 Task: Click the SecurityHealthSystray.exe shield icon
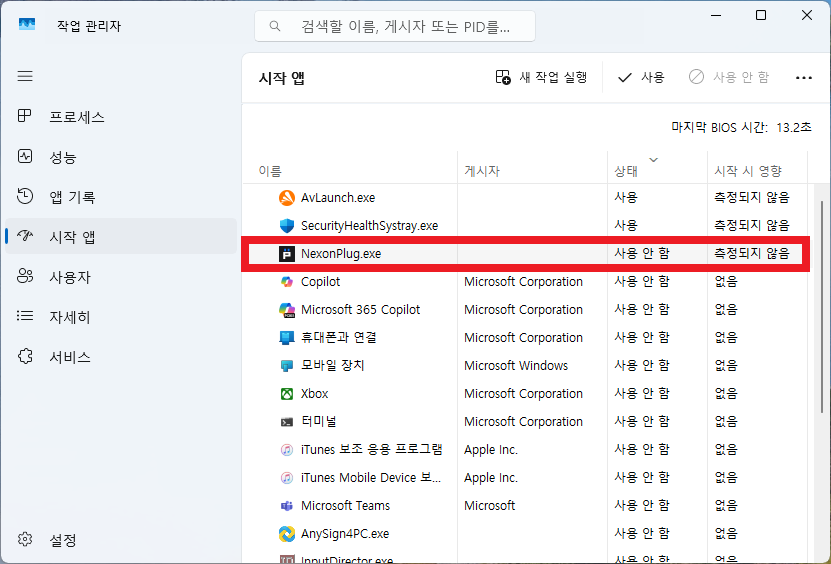(x=287, y=226)
